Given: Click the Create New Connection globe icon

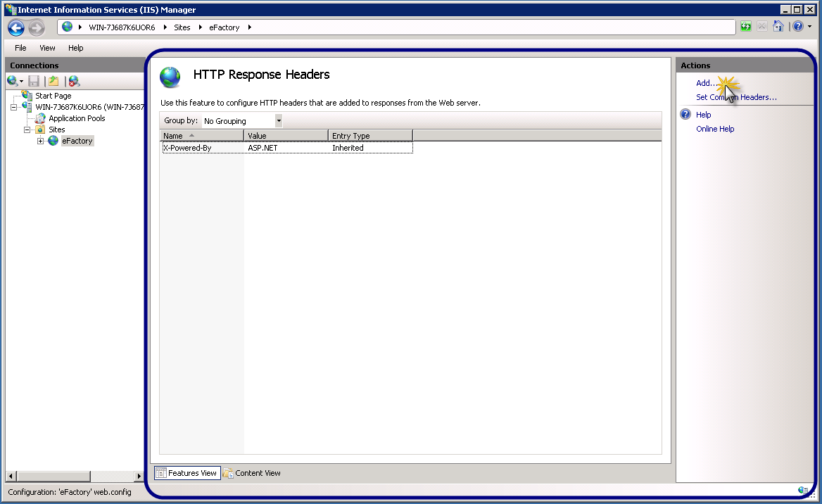Looking at the screenshot, I should [13, 81].
